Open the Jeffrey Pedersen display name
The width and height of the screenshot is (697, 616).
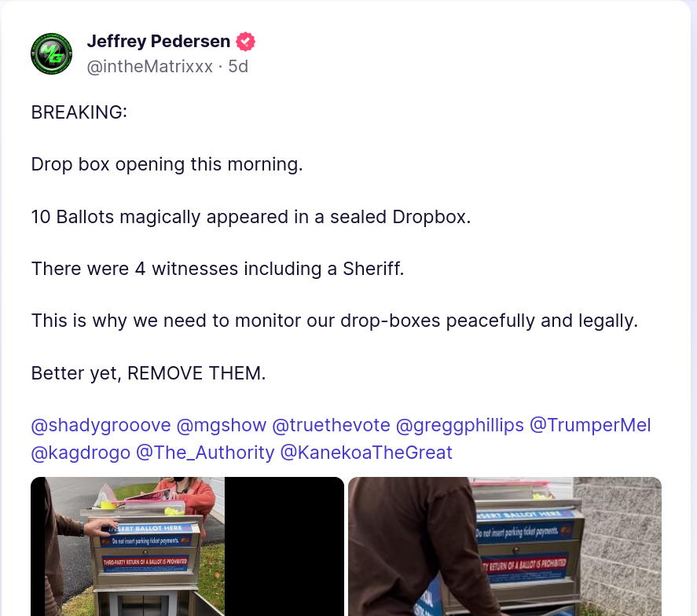coord(158,42)
